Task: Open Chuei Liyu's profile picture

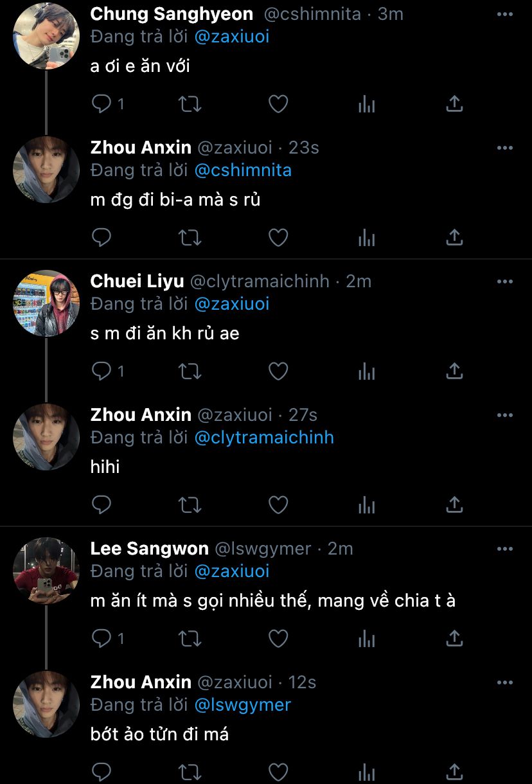Action: (x=46, y=304)
